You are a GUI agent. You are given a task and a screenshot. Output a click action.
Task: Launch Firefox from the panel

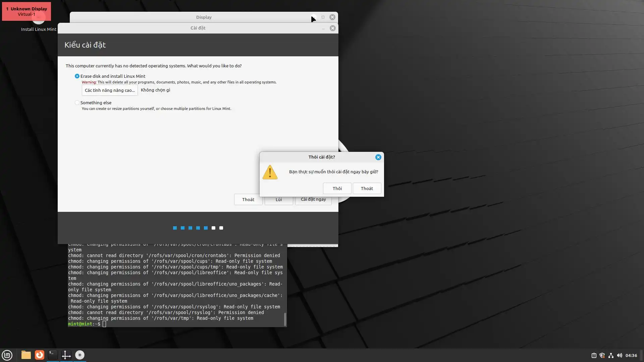tap(40, 355)
